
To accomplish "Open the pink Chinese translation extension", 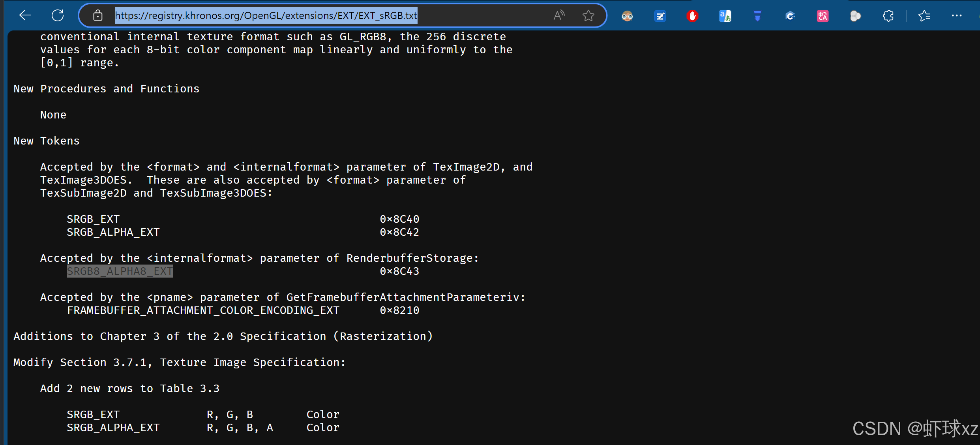I will click(823, 16).
